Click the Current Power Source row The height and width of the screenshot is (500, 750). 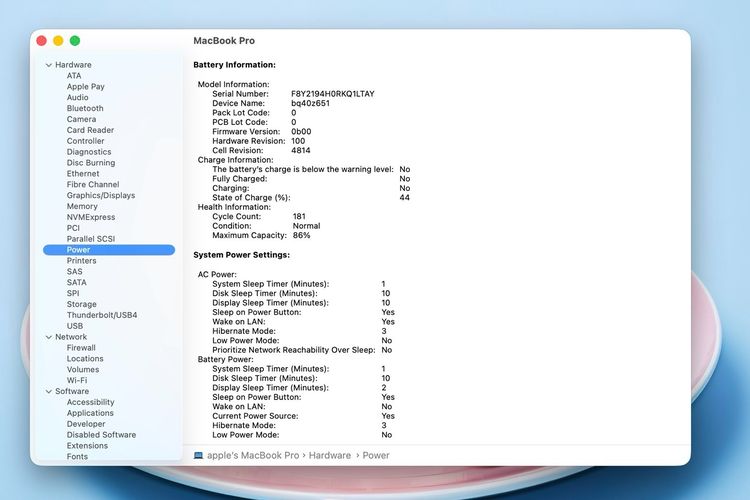click(304, 416)
